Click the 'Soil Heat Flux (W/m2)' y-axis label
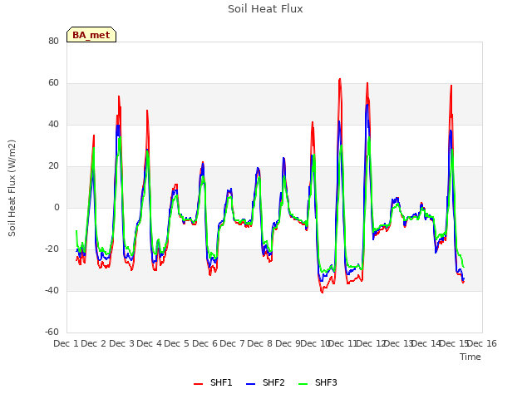Screen dimensions: 532x399 12,188
